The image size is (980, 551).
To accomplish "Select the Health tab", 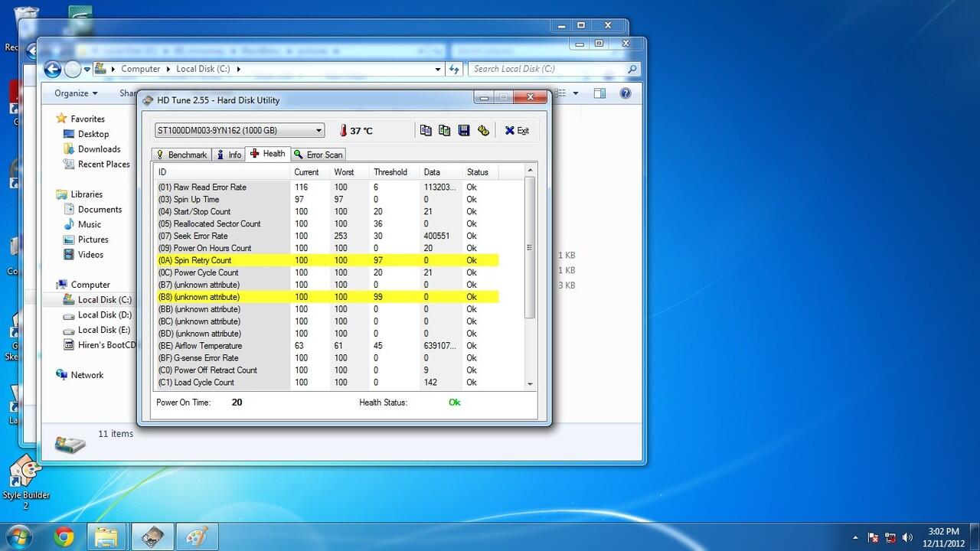I will [x=267, y=153].
